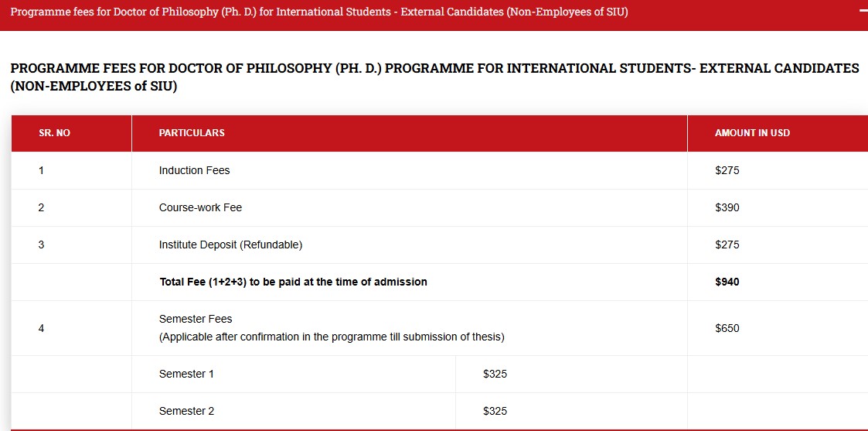Click the $275 amount for Induction Fees
868x431 pixels.
pos(727,170)
